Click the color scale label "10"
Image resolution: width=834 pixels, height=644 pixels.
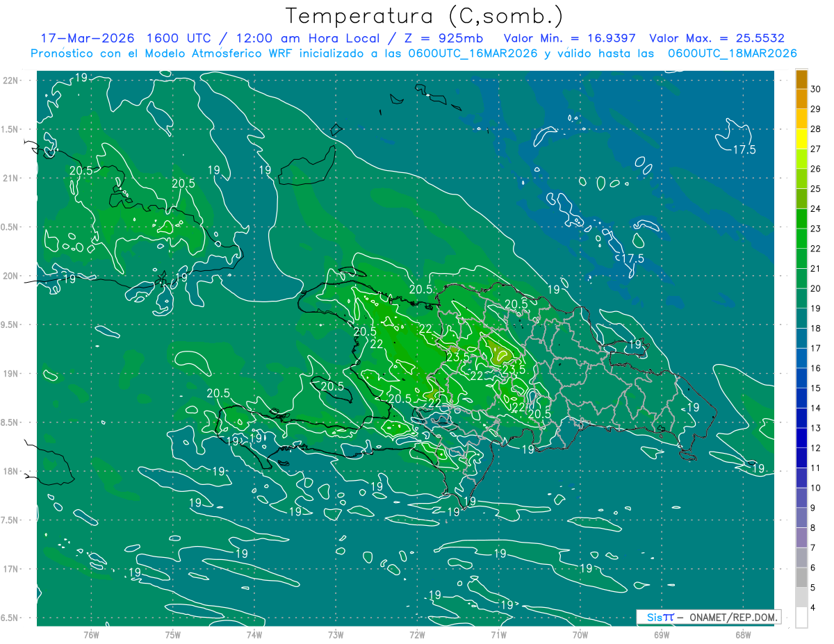[815, 488]
